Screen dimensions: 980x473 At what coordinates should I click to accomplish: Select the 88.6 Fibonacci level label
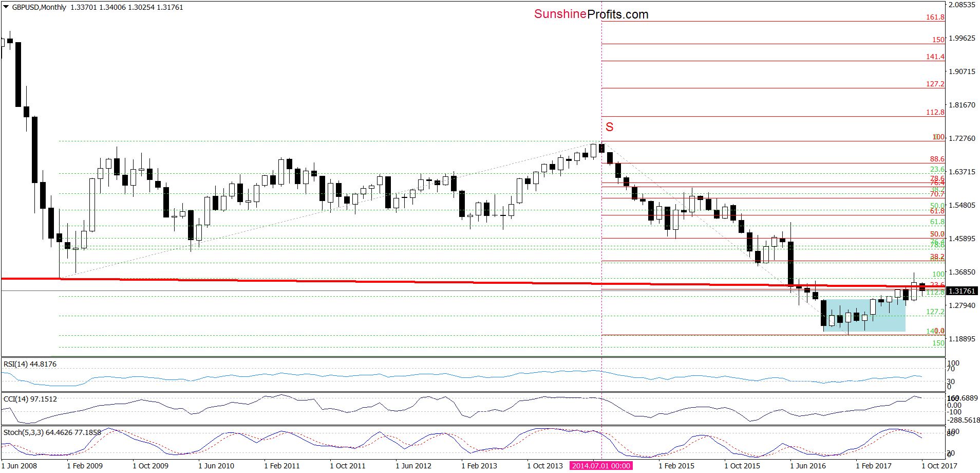click(x=937, y=159)
